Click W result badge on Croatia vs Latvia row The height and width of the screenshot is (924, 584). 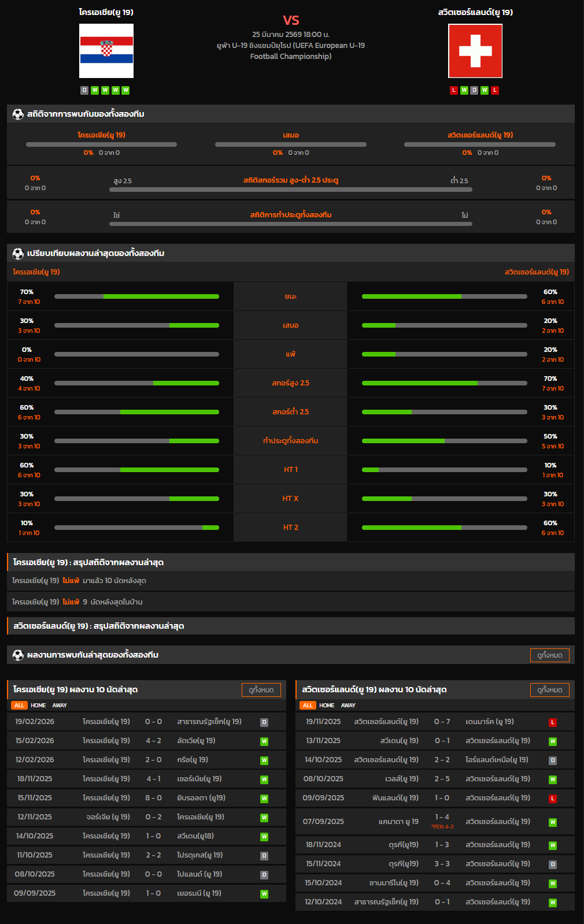pyautogui.click(x=264, y=741)
